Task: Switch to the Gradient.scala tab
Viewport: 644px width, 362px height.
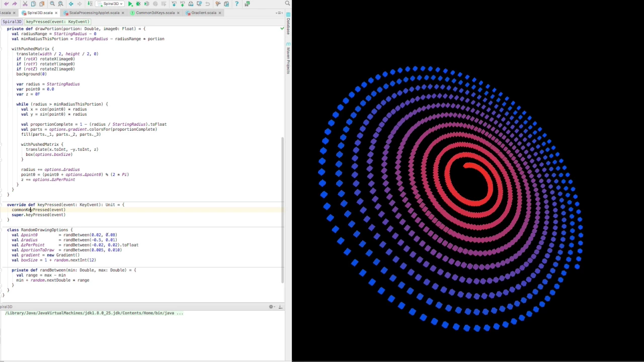Action: [x=204, y=13]
